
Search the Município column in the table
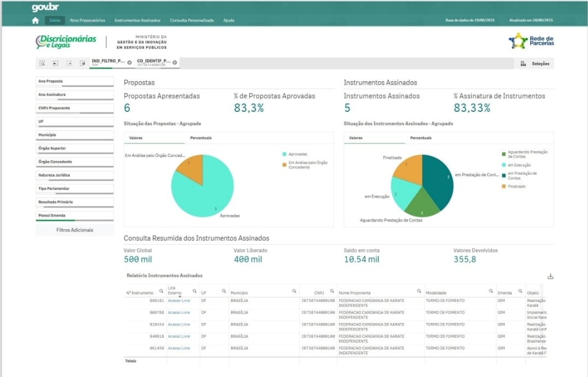click(294, 291)
